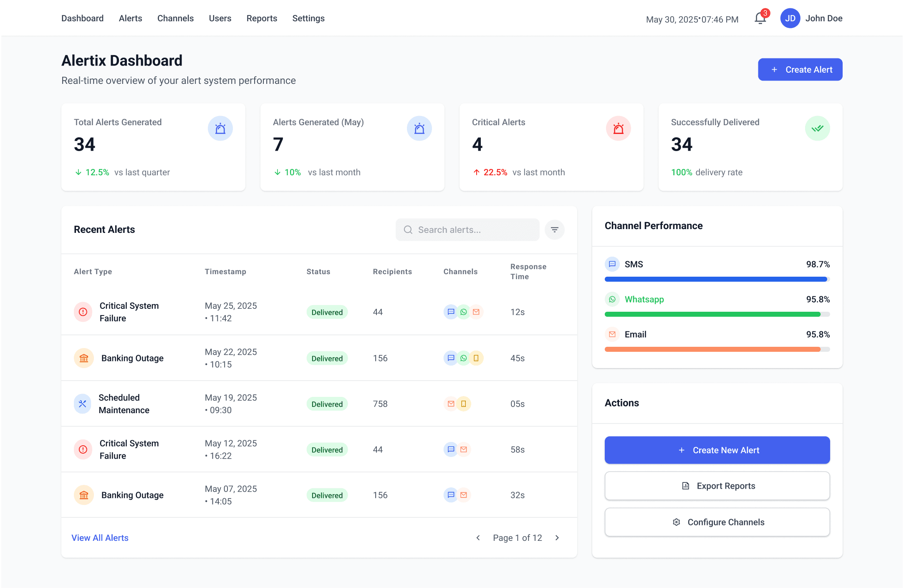Click email channel icon in May 12 row

(x=464, y=449)
